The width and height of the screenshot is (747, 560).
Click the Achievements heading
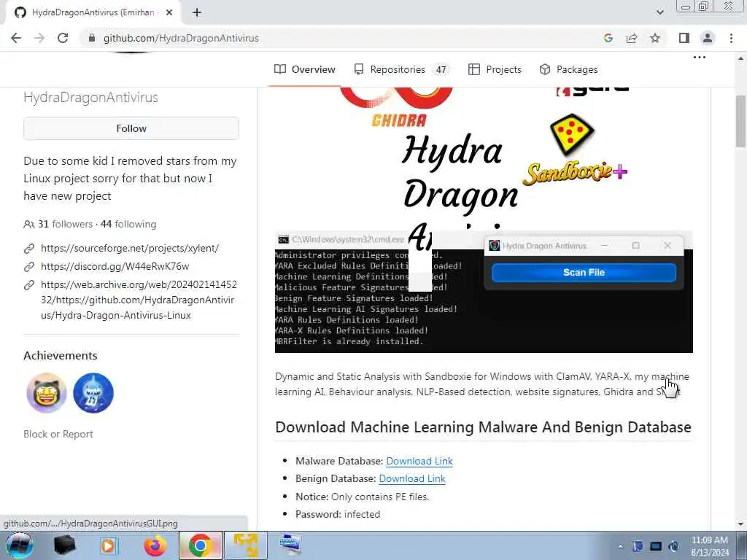pos(61,356)
